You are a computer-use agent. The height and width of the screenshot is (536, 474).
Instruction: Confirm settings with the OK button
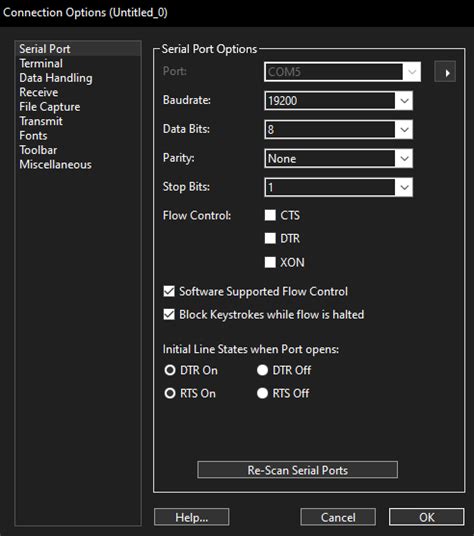tap(426, 517)
